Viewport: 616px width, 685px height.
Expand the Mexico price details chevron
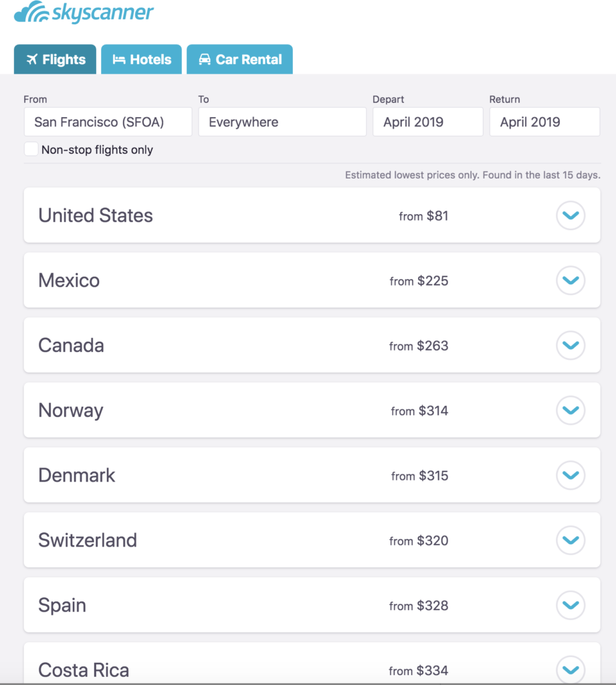pos(571,280)
